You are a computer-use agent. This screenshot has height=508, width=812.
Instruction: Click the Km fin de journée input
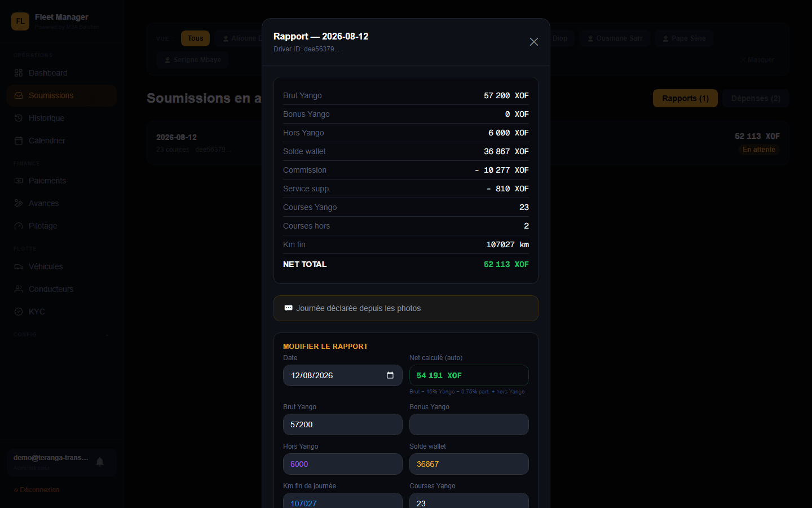343,501
